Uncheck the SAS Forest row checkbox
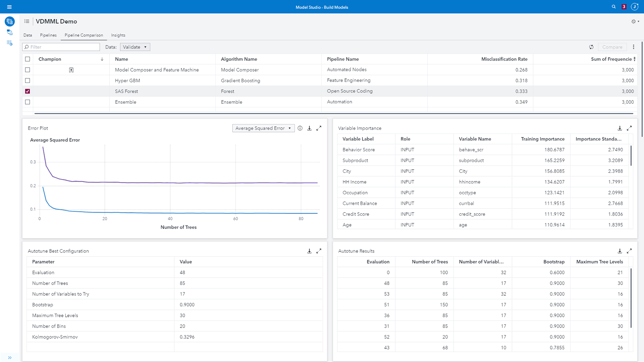 [28, 91]
